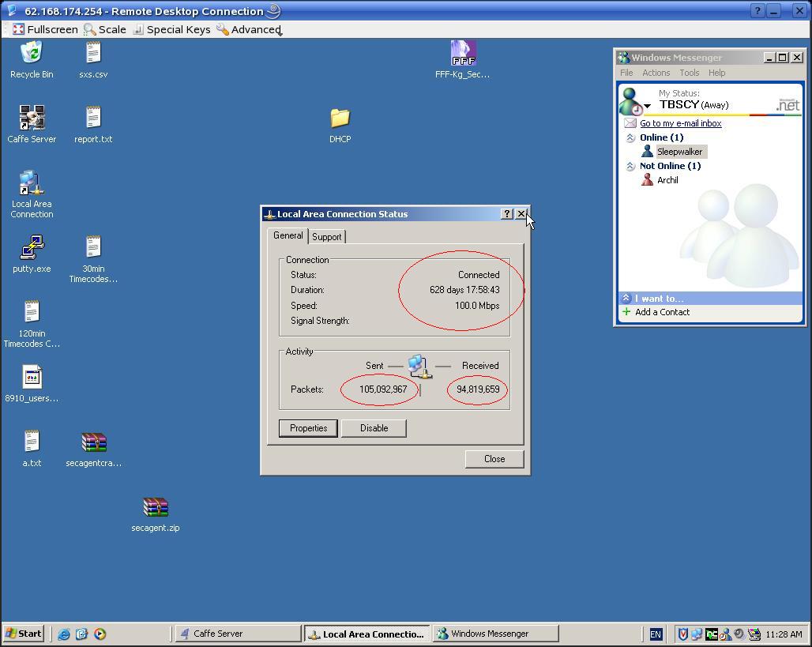The image size is (812, 647).
Task: Select the secagent.zip archive icon
Action: point(156,508)
